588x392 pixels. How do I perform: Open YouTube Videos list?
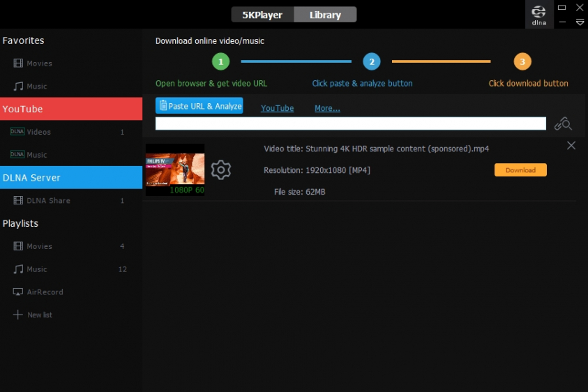tap(38, 132)
